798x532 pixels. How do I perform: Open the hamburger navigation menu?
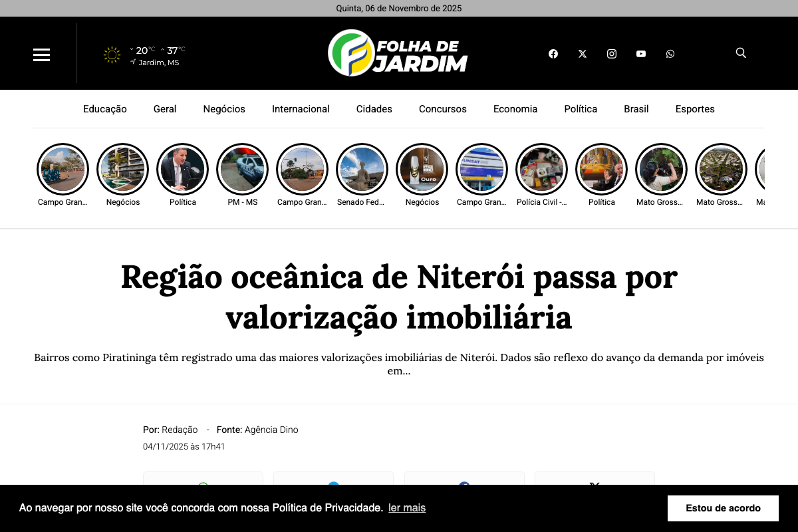click(41, 55)
